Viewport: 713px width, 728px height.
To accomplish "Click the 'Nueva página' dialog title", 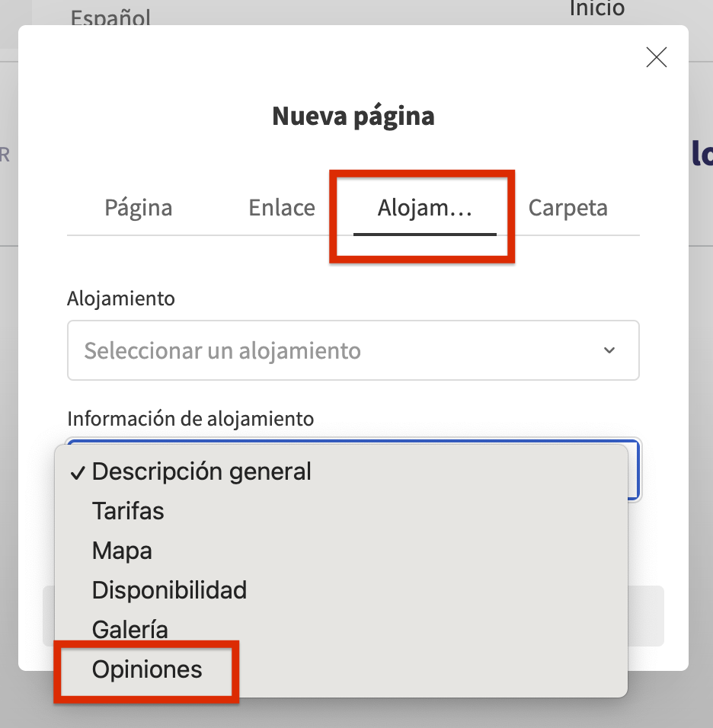I will pos(353,117).
